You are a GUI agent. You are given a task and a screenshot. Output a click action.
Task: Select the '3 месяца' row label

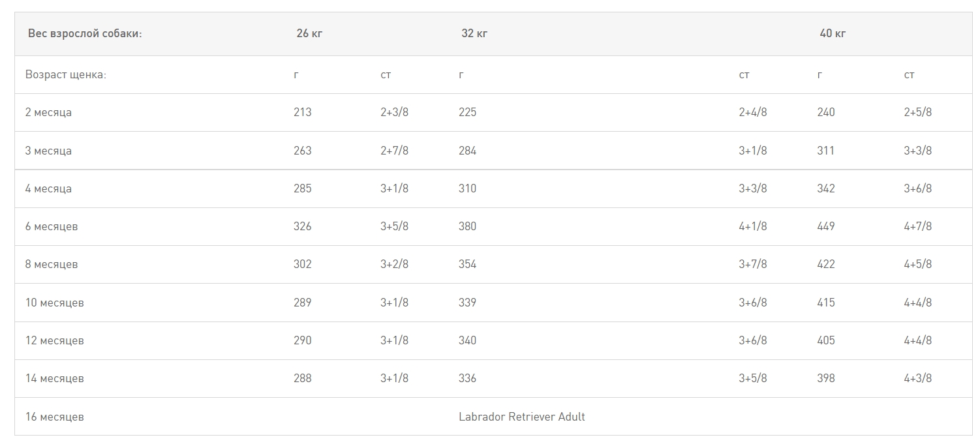[x=48, y=151]
